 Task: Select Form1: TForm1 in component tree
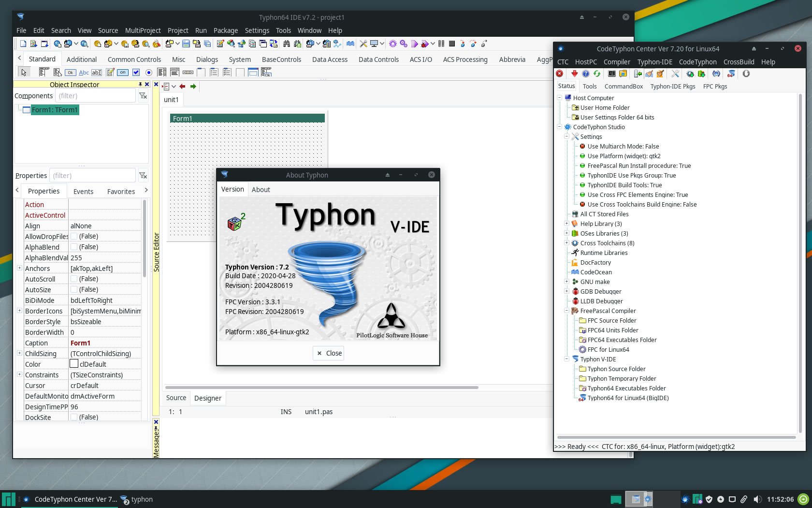click(55, 110)
